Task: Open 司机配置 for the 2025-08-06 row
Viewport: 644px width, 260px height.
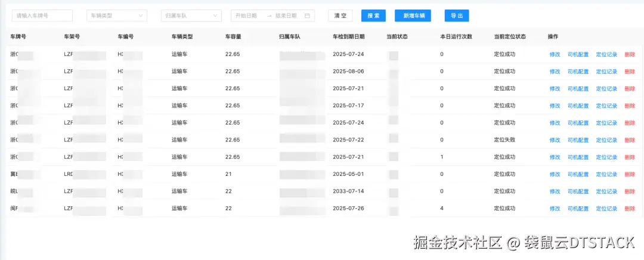Action: [x=578, y=72]
